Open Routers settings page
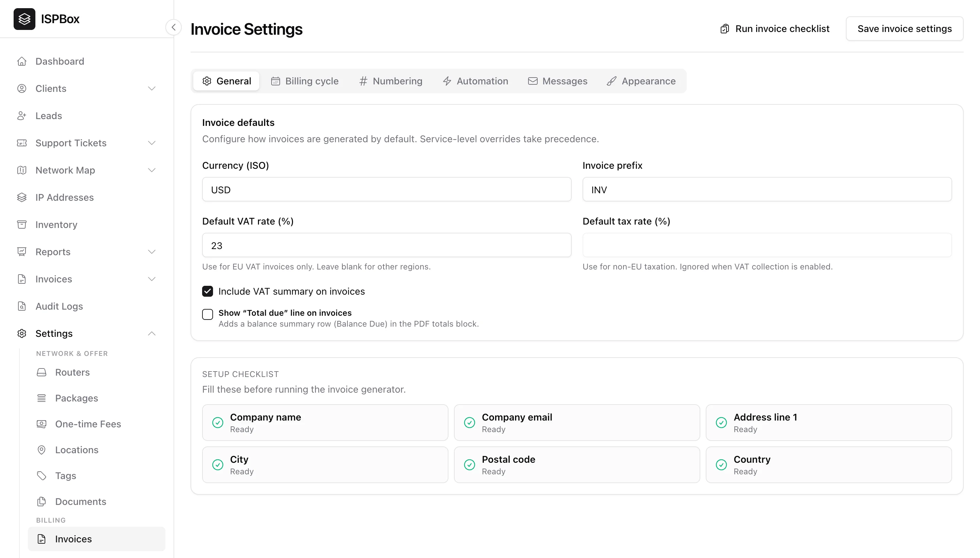The height and width of the screenshot is (558, 980). [97, 372]
